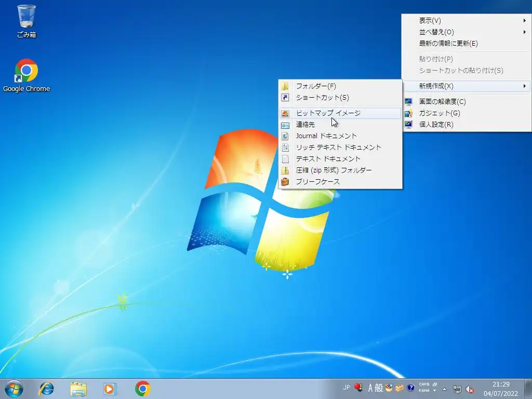
Task: Click the muted volume speaker icon
Action: click(470, 389)
